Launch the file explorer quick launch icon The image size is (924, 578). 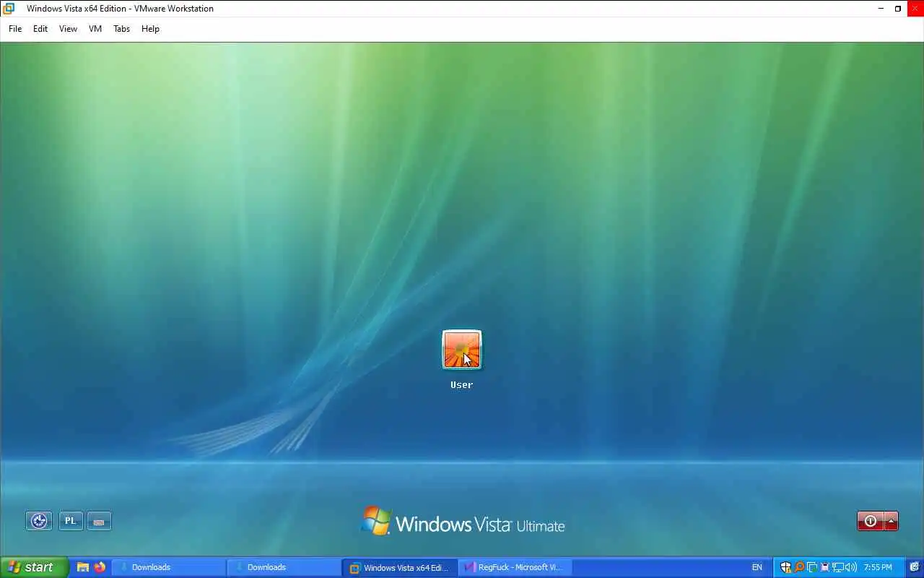tap(83, 567)
